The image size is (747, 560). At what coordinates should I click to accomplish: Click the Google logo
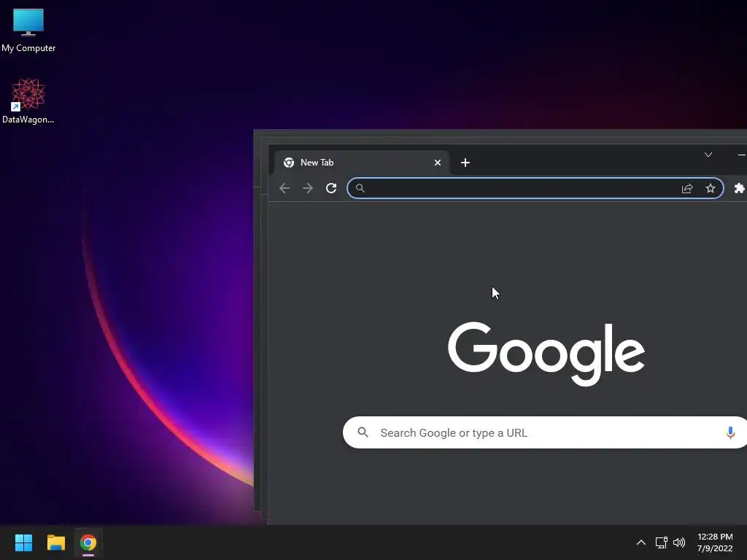coord(546,354)
